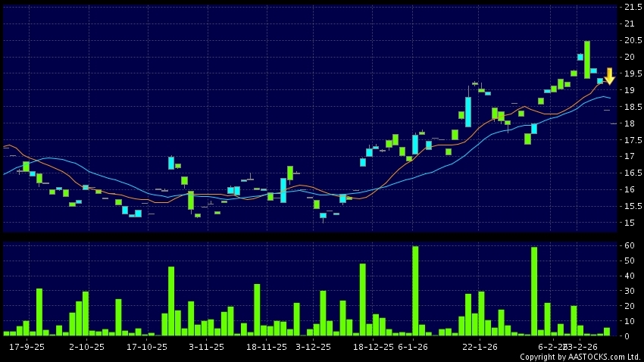The width and height of the screenshot is (644, 362).
Task: Click the copyright AASTOCKS.com Ltd. text
Action: point(580,356)
